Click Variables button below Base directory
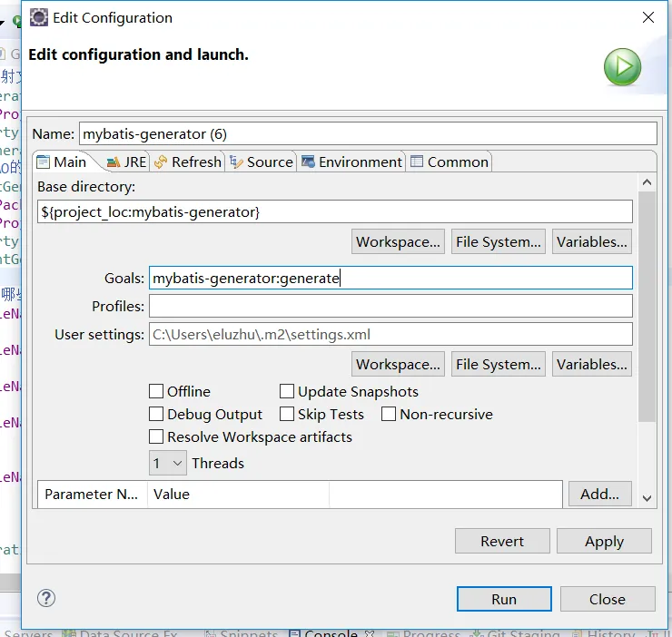Image resolution: width=672 pixels, height=637 pixels. (591, 241)
